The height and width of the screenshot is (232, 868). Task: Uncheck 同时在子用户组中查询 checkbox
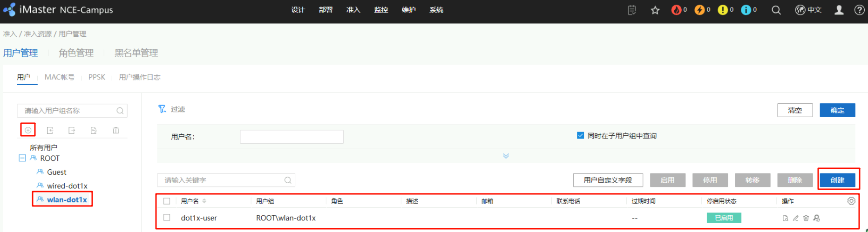pyautogui.click(x=580, y=136)
